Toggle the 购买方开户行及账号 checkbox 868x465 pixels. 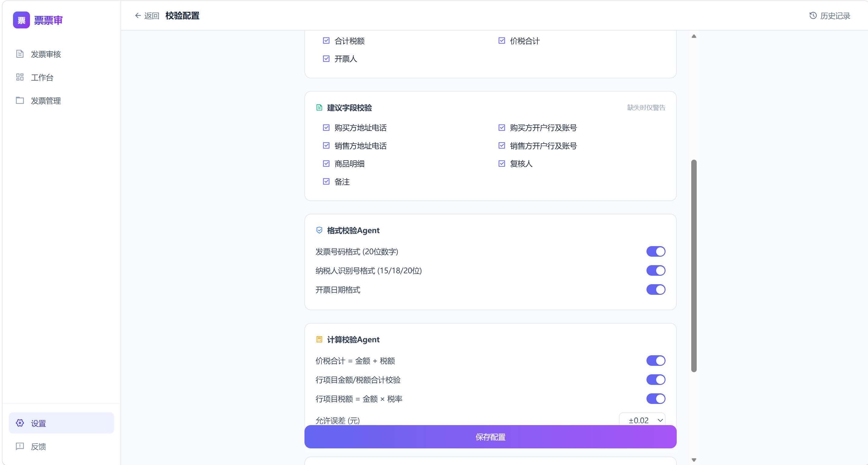tap(502, 128)
